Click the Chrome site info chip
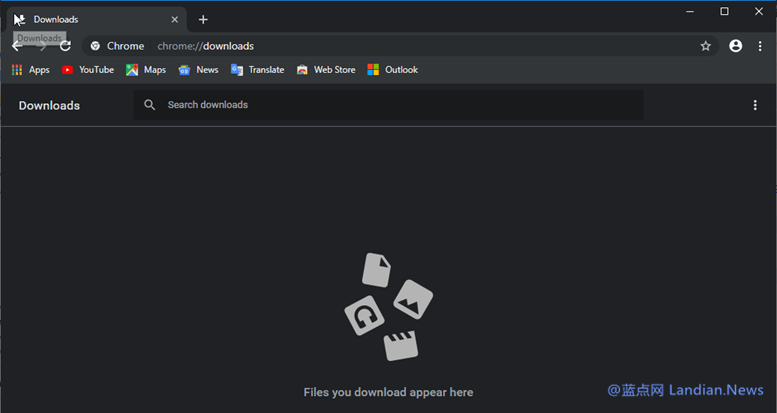 [117, 46]
